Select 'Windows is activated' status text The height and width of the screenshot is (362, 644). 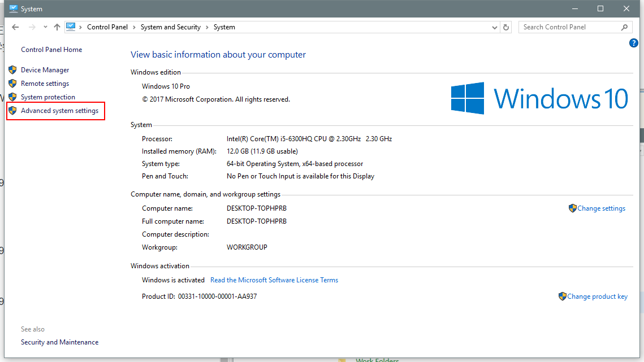click(173, 280)
